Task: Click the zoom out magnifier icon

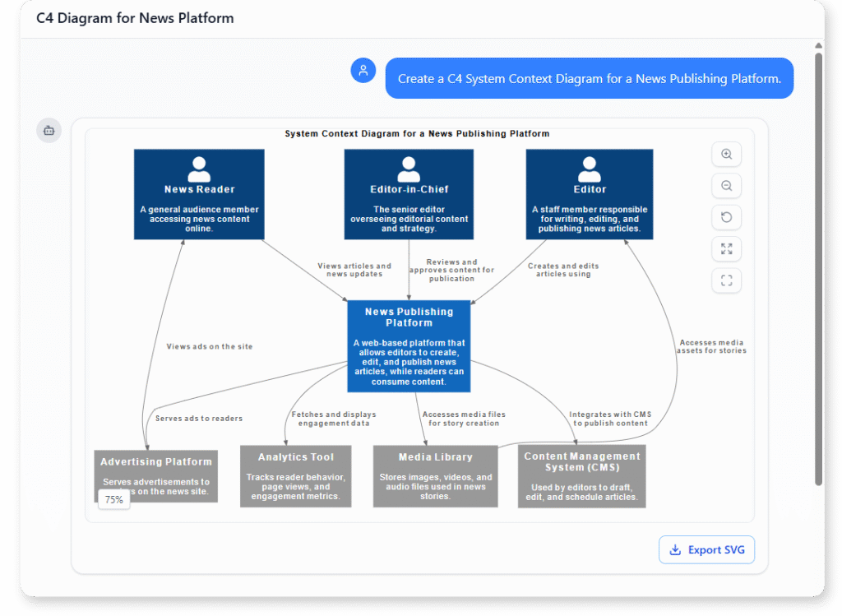Action: click(726, 186)
